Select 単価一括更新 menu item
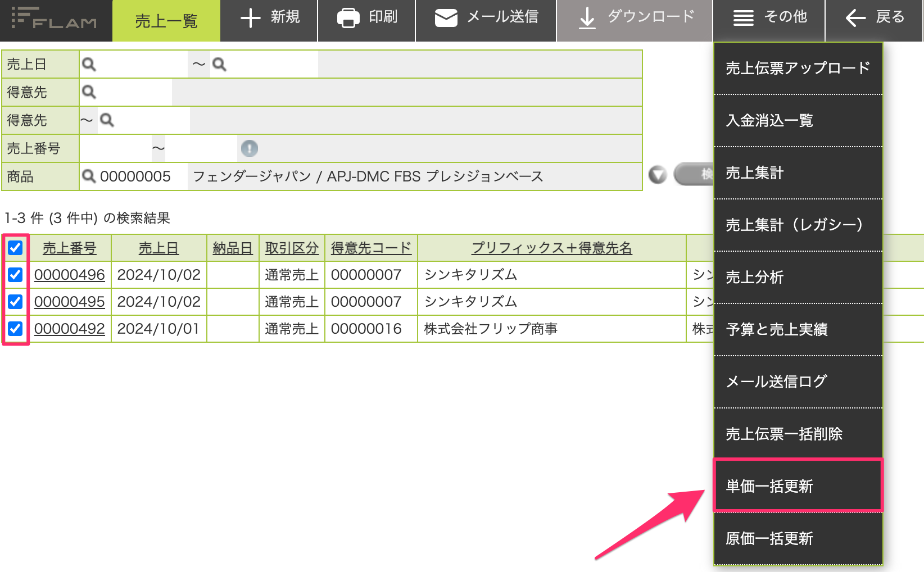 pos(798,486)
